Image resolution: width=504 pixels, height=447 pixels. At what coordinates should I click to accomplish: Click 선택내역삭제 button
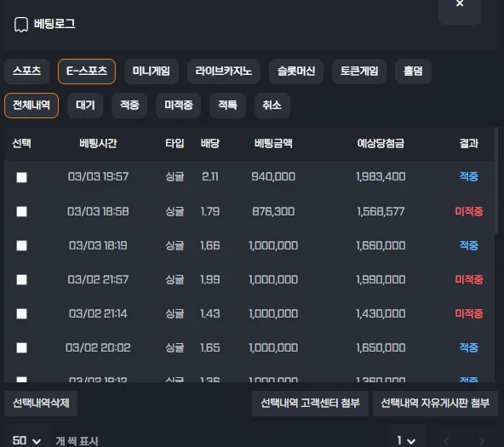coord(41,404)
